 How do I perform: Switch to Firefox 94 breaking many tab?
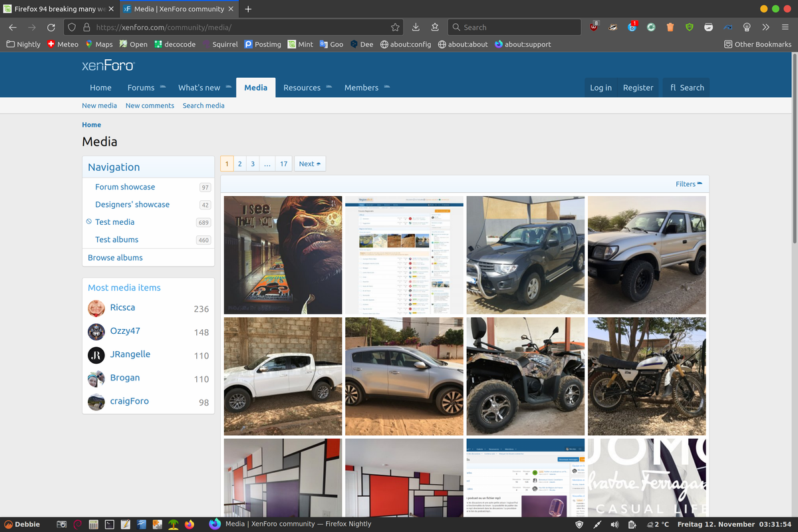[60, 9]
